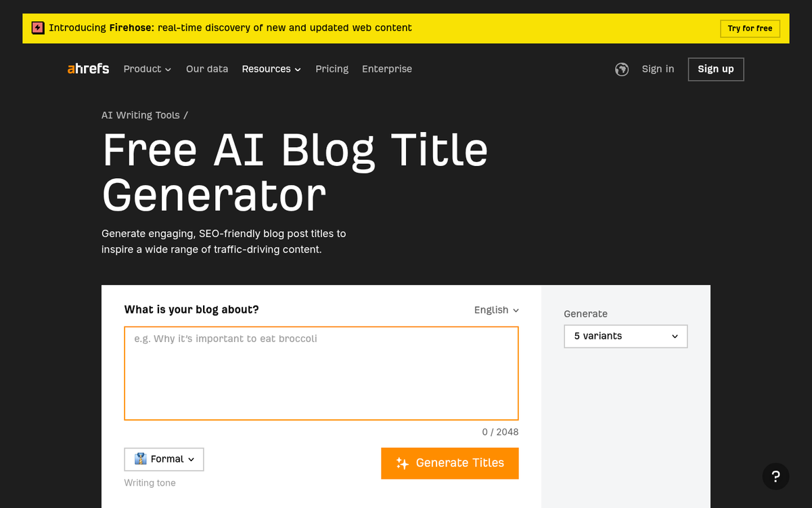Open the Our data page

[206, 69]
